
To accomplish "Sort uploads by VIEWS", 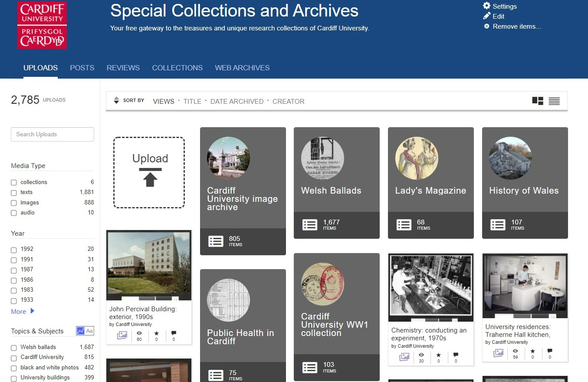I will click(164, 101).
